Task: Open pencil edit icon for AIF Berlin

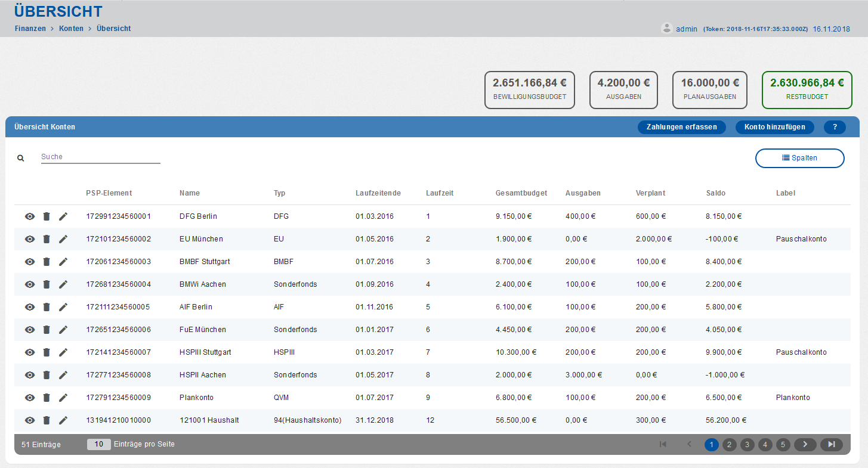Action: 63,307
